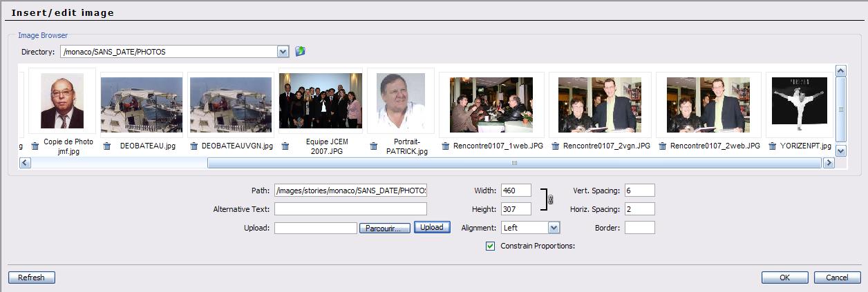868x292 pixels.
Task: Click trash icon for Portrait-PATRICK.jpg
Action: click(x=374, y=146)
